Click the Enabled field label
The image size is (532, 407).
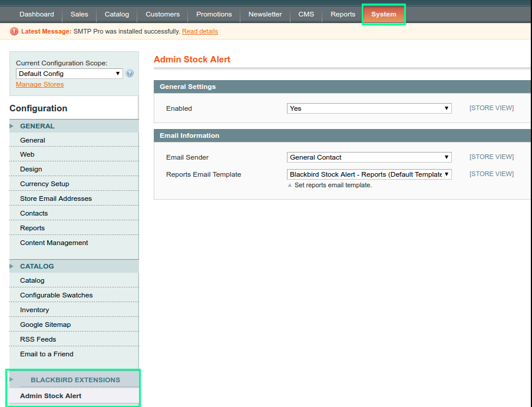click(179, 108)
